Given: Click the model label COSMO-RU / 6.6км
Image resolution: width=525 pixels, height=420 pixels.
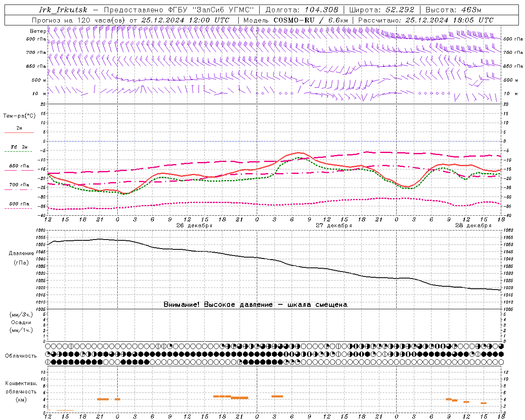Looking at the screenshot, I should (311, 20).
